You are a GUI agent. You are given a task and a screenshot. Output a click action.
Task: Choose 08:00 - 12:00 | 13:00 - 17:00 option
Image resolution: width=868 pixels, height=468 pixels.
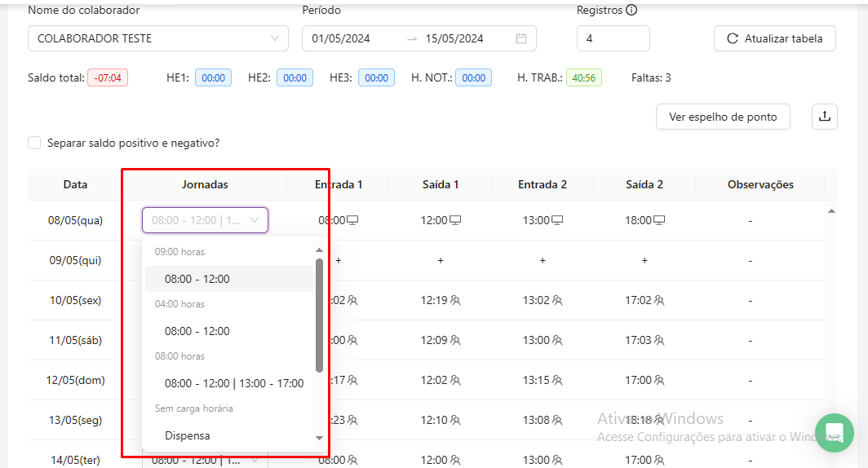pyautogui.click(x=234, y=383)
